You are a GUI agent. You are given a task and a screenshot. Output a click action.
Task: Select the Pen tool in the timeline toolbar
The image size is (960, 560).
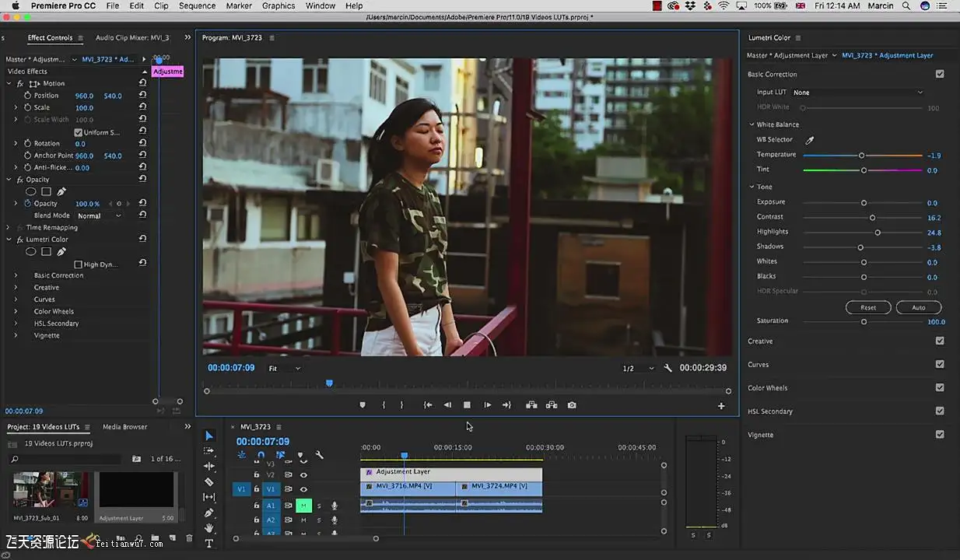tap(208, 513)
